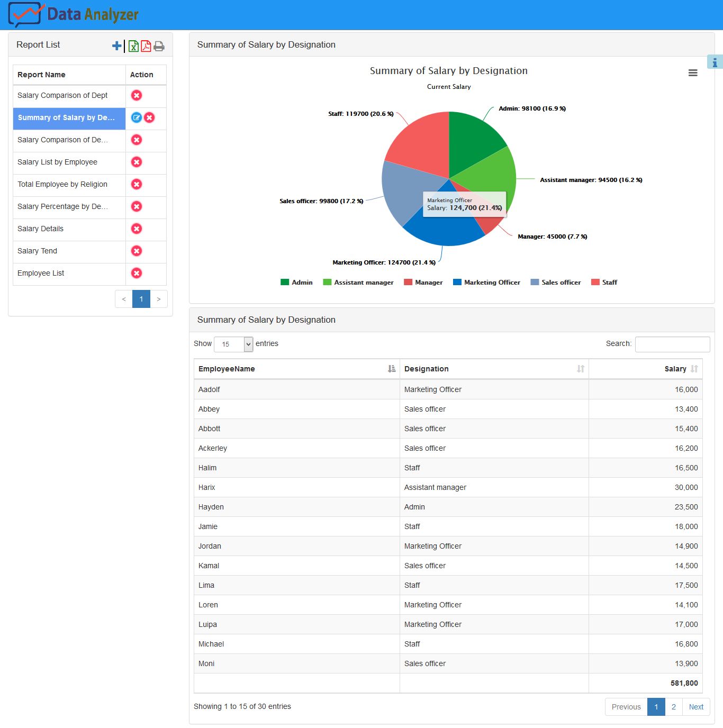Export report to Excel icon

pos(133,46)
